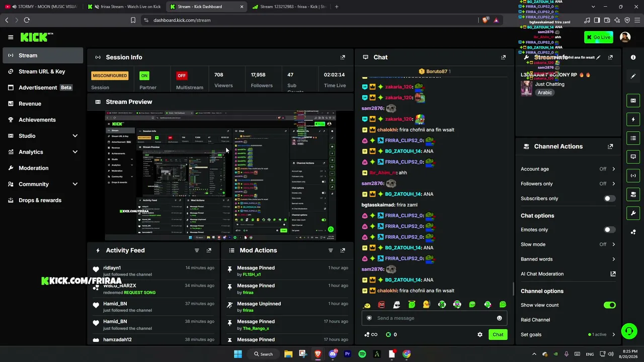Select Stream in the sidebar
644x362 pixels.
pos(43,55)
